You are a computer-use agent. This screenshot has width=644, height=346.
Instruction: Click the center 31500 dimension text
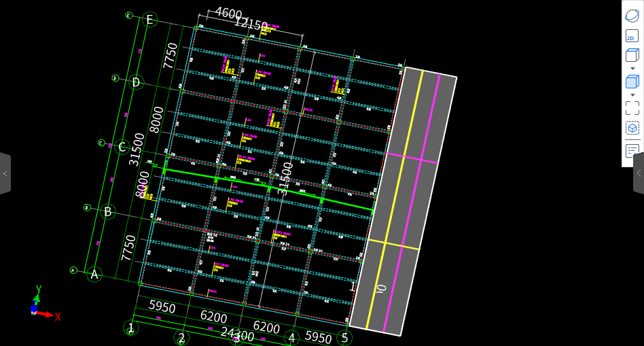click(x=286, y=178)
